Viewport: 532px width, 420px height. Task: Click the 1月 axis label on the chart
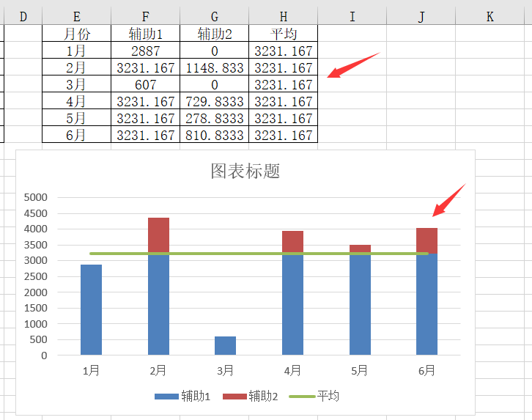point(91,370)
